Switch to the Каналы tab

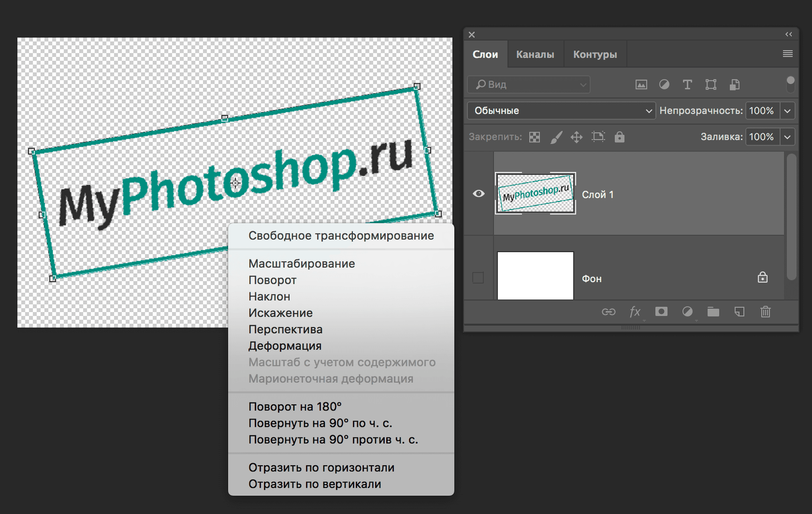tap(535, 54)
